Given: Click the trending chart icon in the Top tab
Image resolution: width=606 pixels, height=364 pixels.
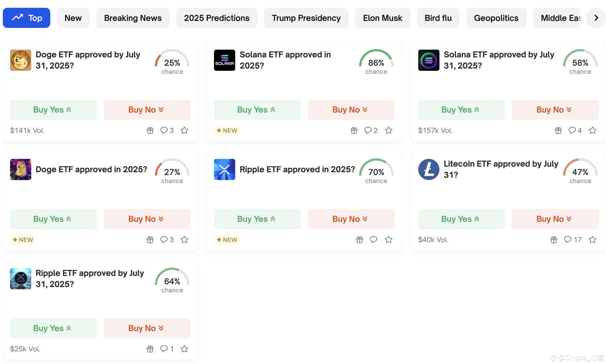Looking at the screenshot, I should (17, 18).
